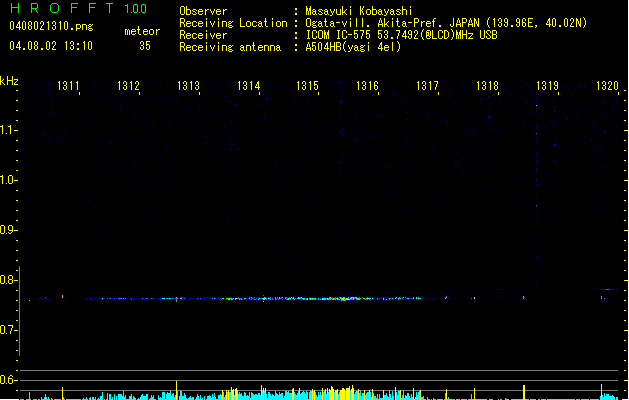Click the 1318 time axis label
Viewport: 629px width, 400px height.
pos(487,86)
